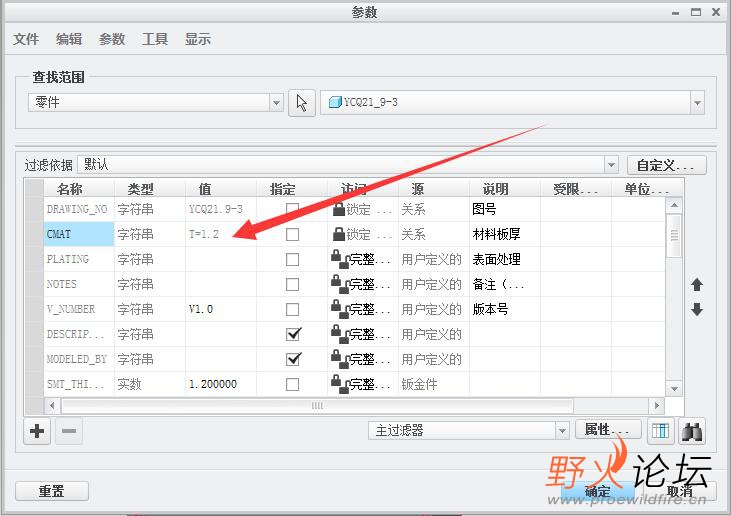Image resolution: width=731 pixels, height=516 pixels.
Task: Click the 名称 column header
Action: [79, 189]
